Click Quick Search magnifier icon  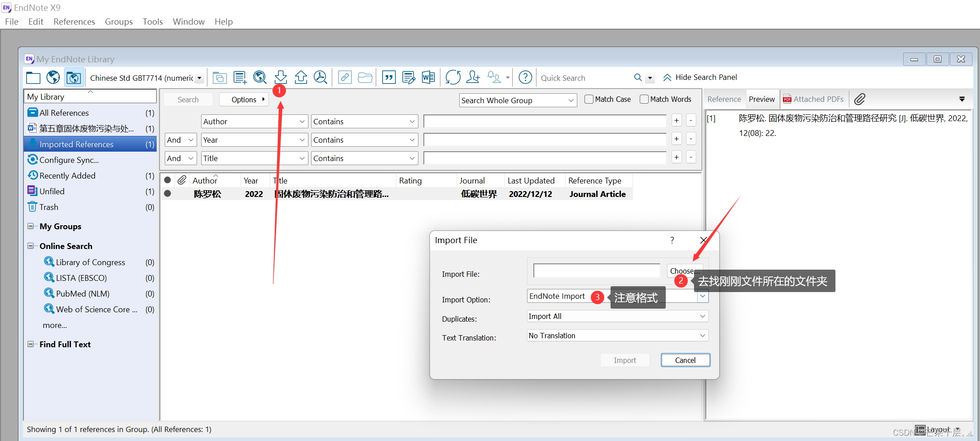[638, 77]
